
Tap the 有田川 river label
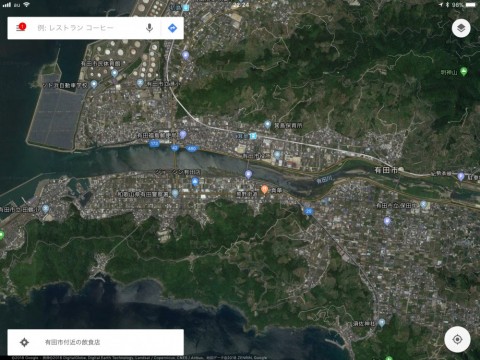[x=325, y=180]
